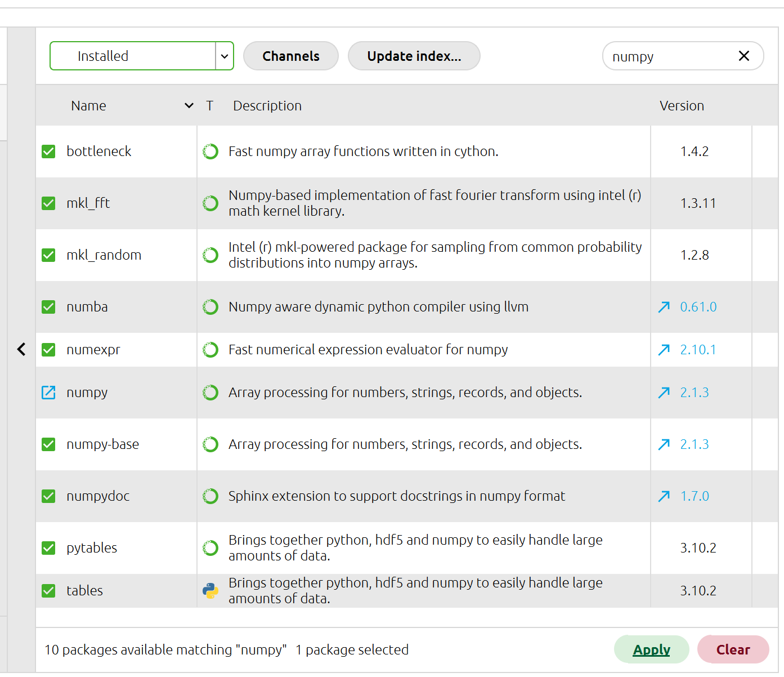Click the conda type icon for bottleneck
The height and width of the screenshot is (677, 784).
210,152
